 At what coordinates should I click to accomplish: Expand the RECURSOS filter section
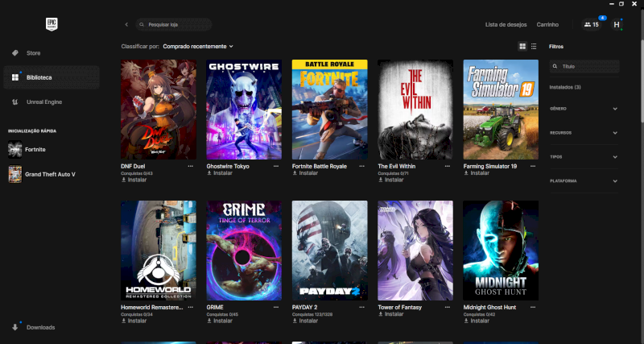coord(584,133)
